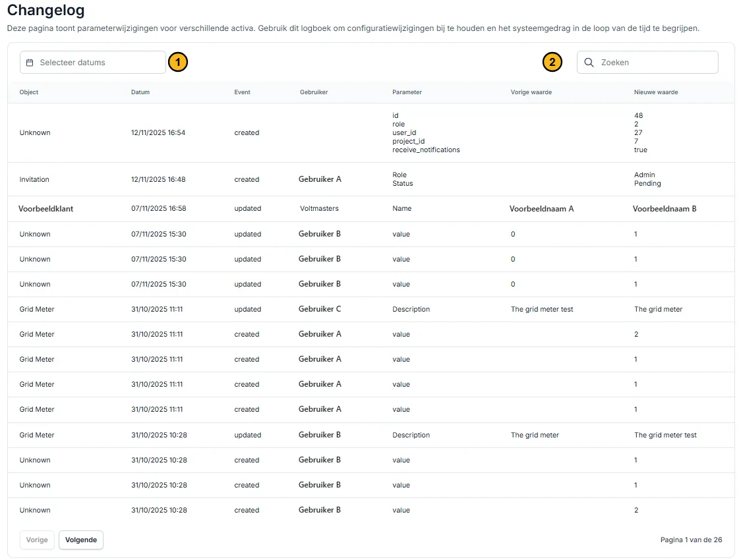Screen dimensions: 739x560
Task: Click the 'true' new value
Action: 641,150
